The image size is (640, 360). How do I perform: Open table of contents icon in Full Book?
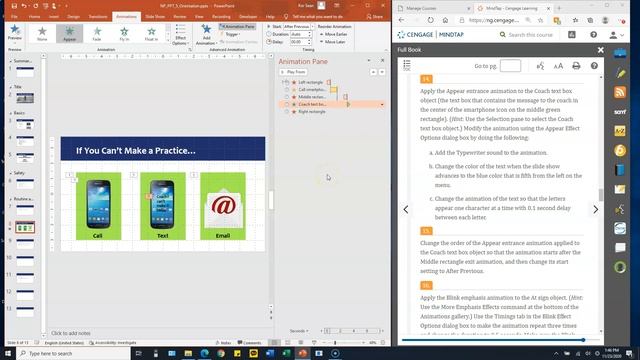[x=407, y=65]
